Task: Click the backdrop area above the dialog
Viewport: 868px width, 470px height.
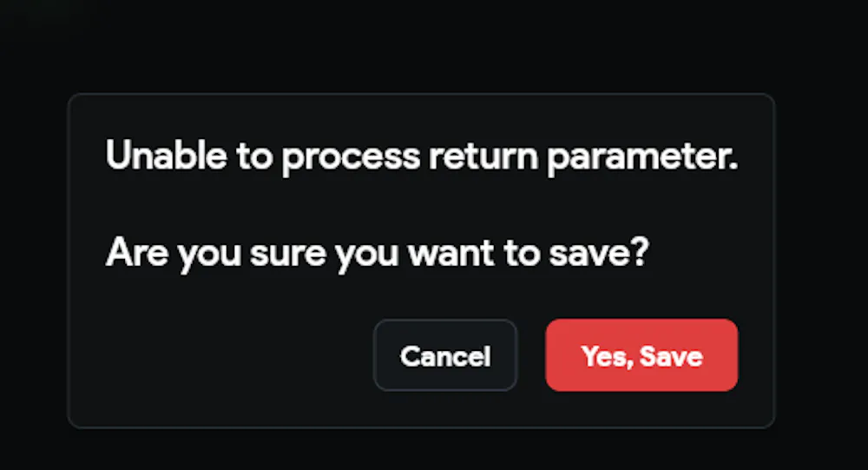Action: point(434,43)
